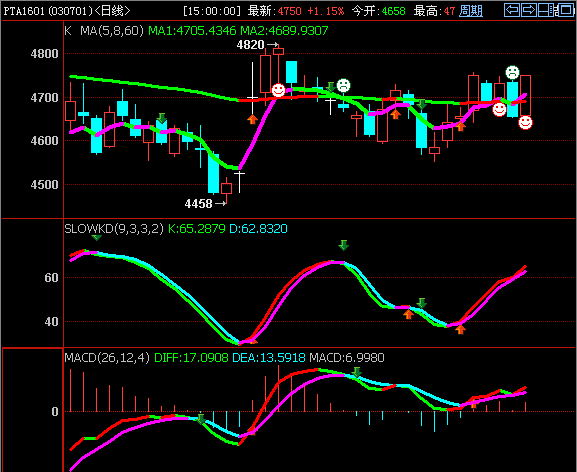This screenshot has height=472, width=577.
Task: Select the PTA1601 (030701) contract title
Action: point(67,11)
